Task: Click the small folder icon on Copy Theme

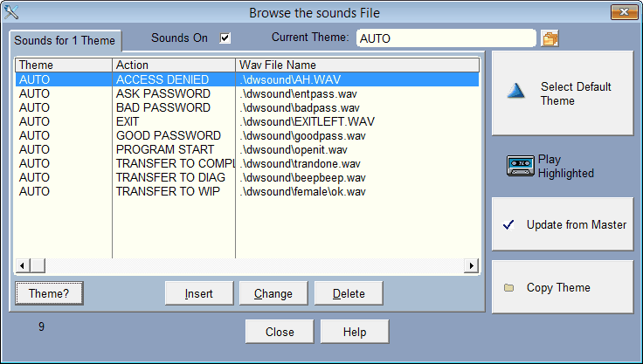Action: (x=509, y=288)
